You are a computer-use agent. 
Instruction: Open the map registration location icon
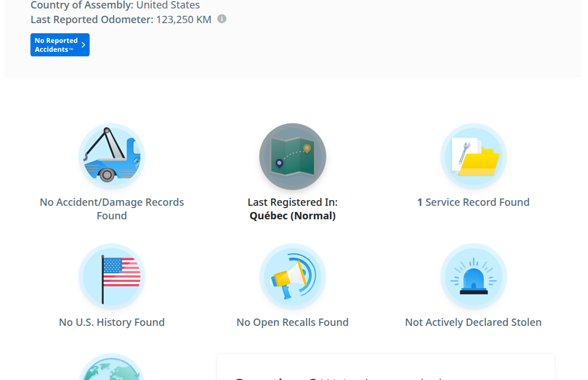[x=293, y=157]
